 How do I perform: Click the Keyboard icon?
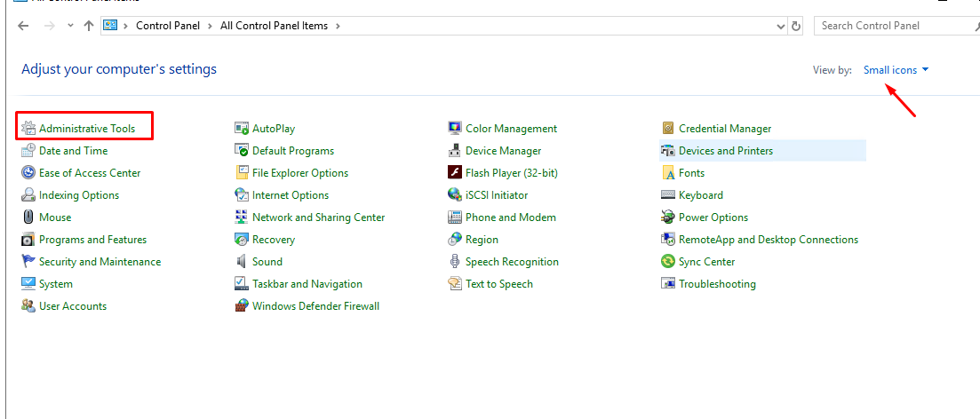(668, 194)
